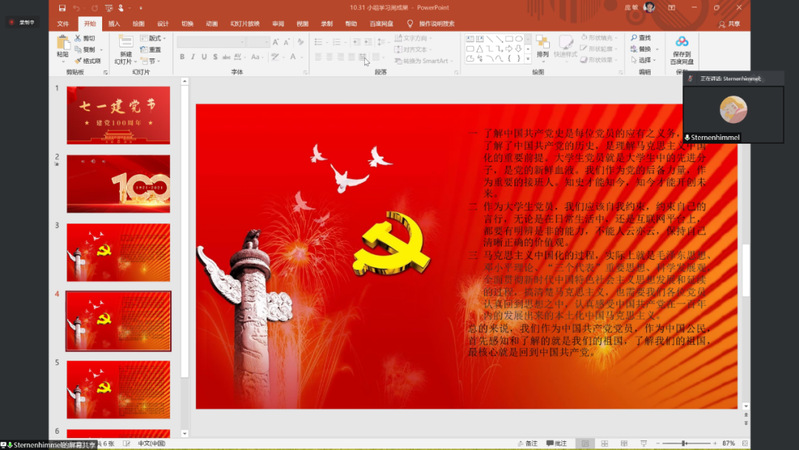
Task: Click the Cut scissors icon
Action: click(77, 38)
